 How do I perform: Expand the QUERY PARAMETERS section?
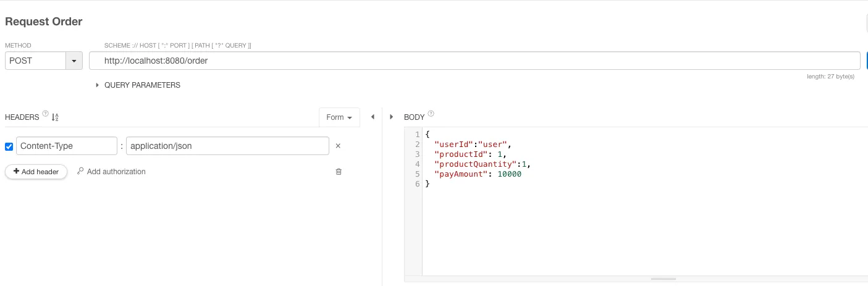pos(138,85)
